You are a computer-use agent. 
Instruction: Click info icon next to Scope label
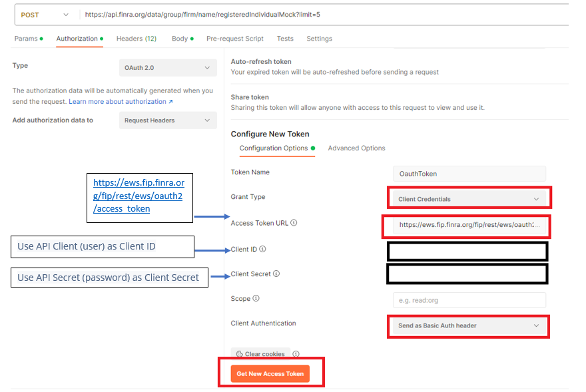[256, 299]
